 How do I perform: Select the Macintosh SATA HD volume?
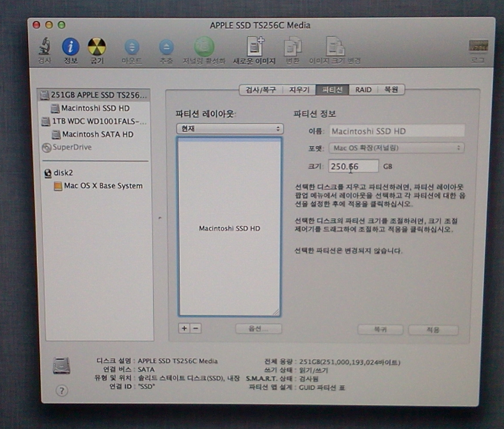[93, 134]
